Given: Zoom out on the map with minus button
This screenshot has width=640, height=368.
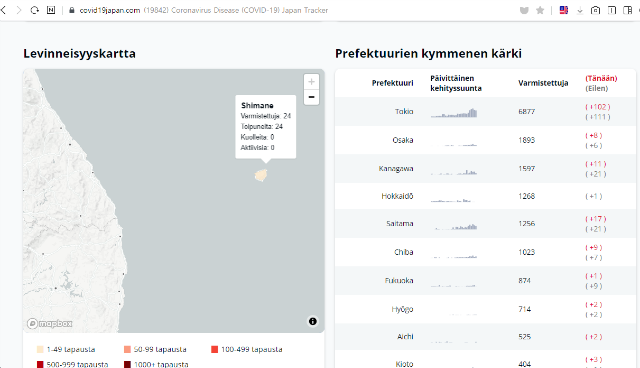Looking at the screenshot, I should (x=311, y=97).
